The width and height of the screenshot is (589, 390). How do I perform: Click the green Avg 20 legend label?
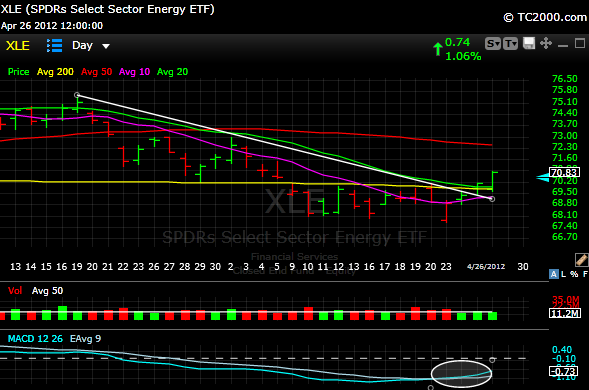pos(172,72)
